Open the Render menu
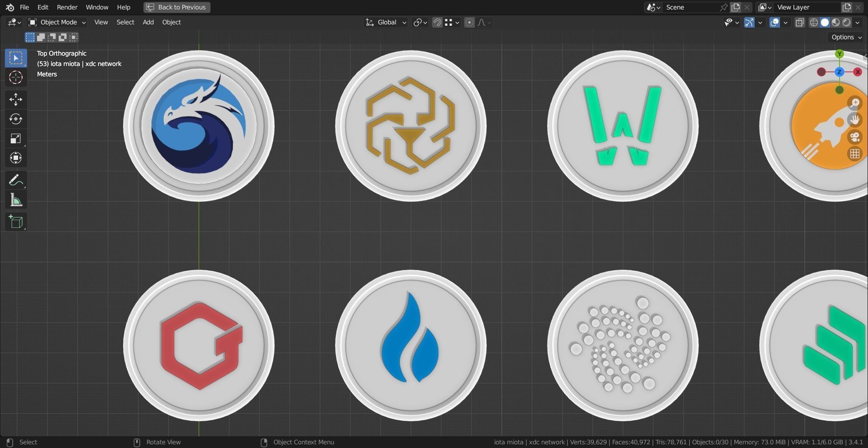This screenshot has height=448, width=868. click(67, 7)
